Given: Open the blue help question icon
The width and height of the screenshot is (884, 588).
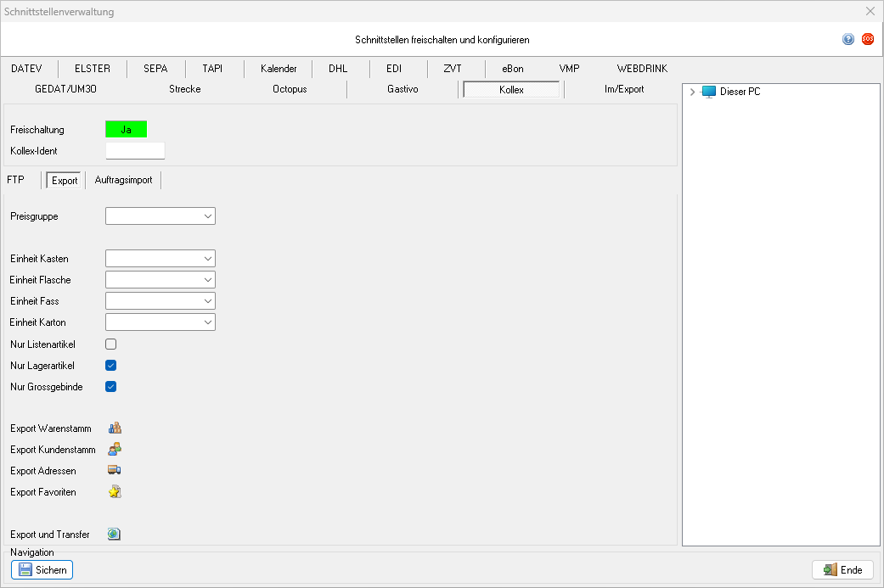Looking at the screenshot, I should (x=848, y=39).
